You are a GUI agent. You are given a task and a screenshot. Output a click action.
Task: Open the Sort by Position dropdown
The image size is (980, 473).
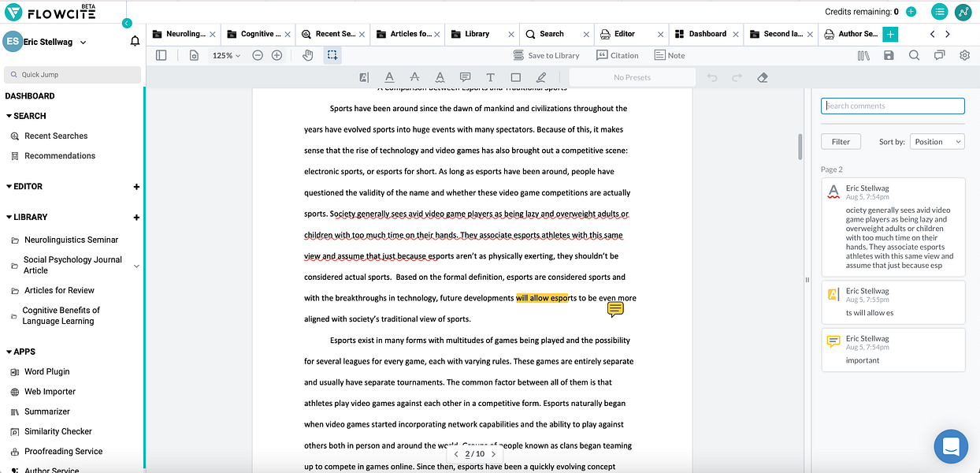click(x=937, y=142)
